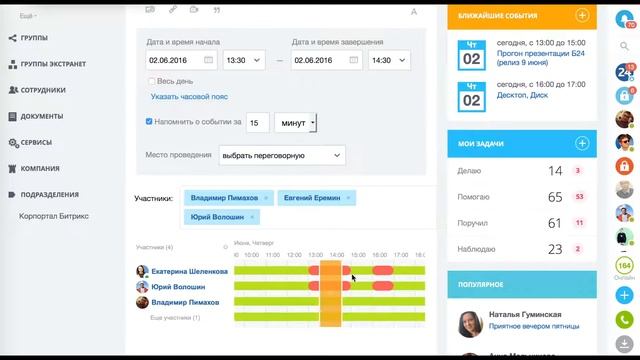Add task with plus in Мои задачи

pos(582,143)
